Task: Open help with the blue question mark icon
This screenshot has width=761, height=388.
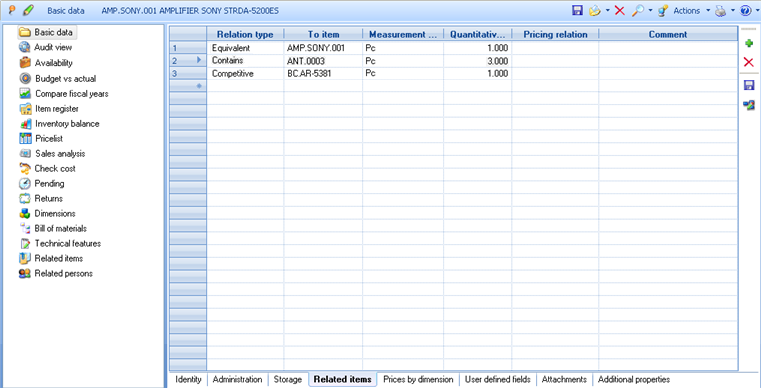Action: pyautogui.click(x=746, y=11)
